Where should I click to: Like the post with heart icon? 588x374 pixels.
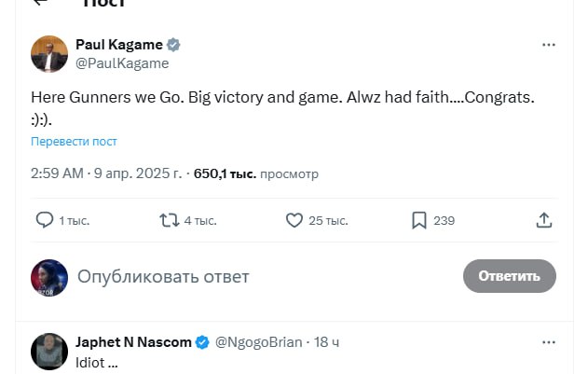pos(294,220)
